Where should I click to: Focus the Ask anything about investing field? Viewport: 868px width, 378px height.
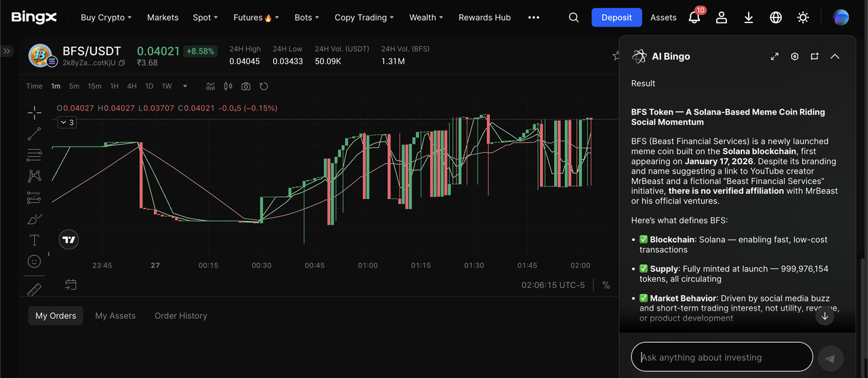[722, 357]
